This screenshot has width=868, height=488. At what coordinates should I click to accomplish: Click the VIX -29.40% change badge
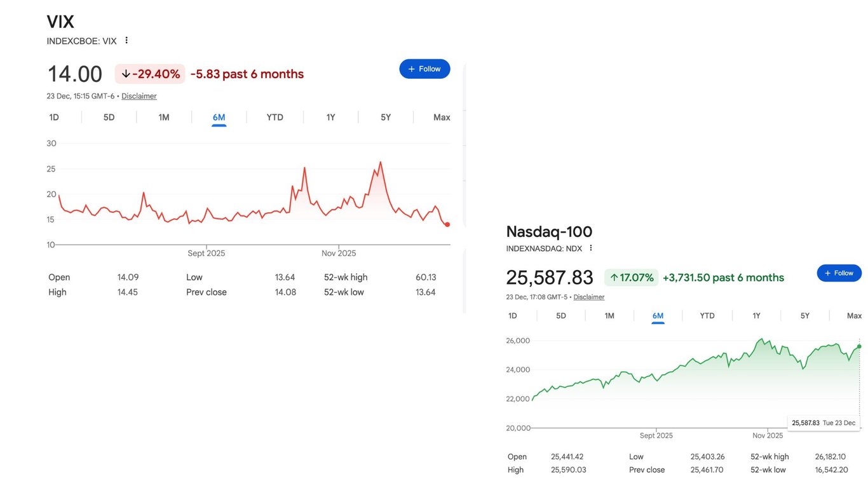pos(150,74)
